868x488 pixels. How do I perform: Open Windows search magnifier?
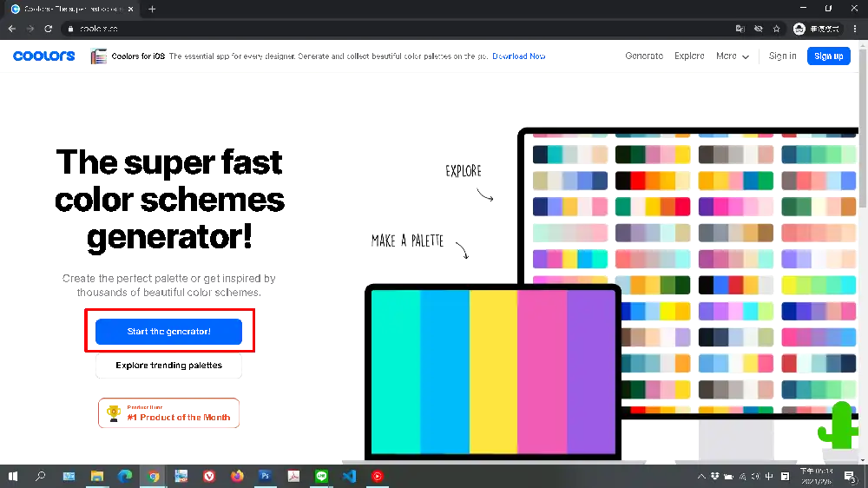[41, 476]
